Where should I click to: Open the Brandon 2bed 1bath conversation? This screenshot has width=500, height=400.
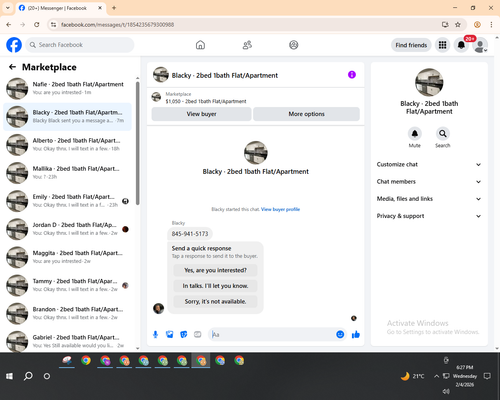pyautogui.click(x=68, y=313)
